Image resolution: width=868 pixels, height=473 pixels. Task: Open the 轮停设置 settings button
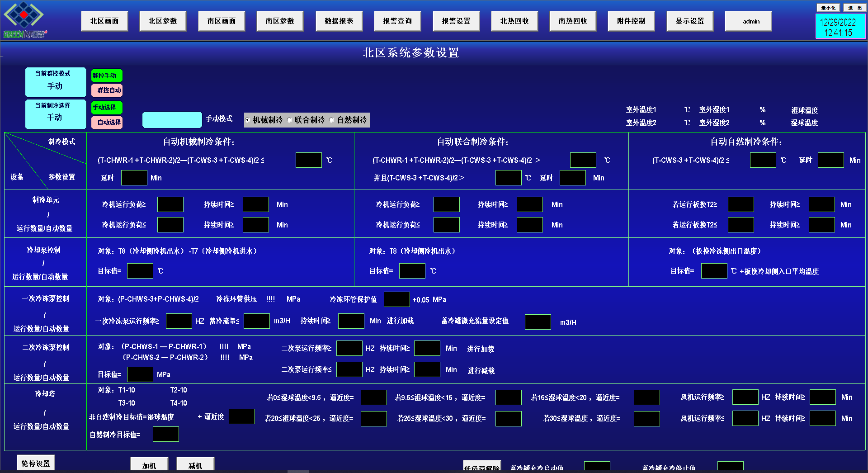click(x=36, y=463)
